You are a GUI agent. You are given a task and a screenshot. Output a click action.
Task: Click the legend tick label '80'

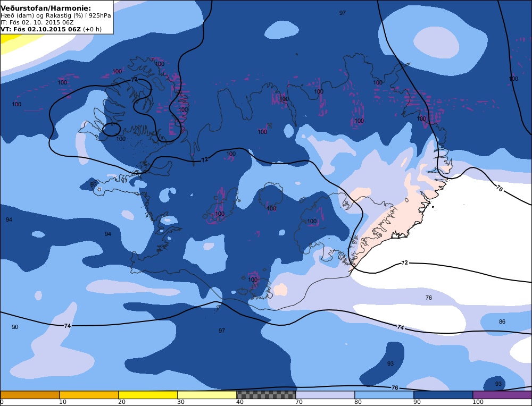tap(358, 402)
